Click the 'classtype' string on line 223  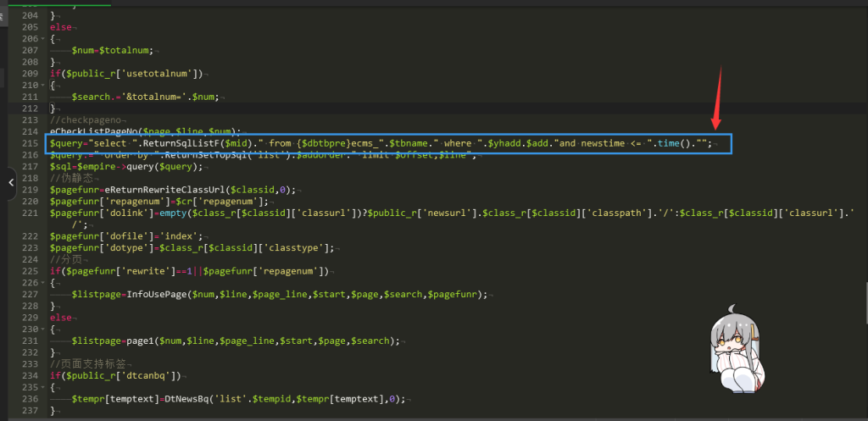tap(292, 248)
